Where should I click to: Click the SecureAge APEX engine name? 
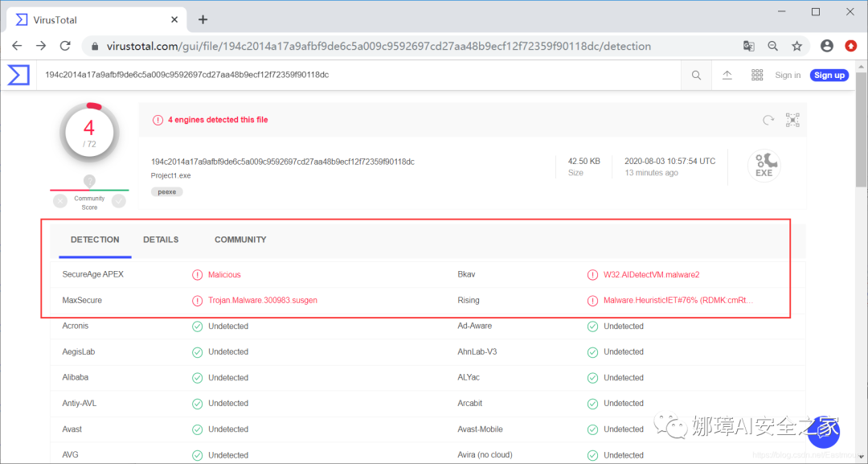(93, 275)
